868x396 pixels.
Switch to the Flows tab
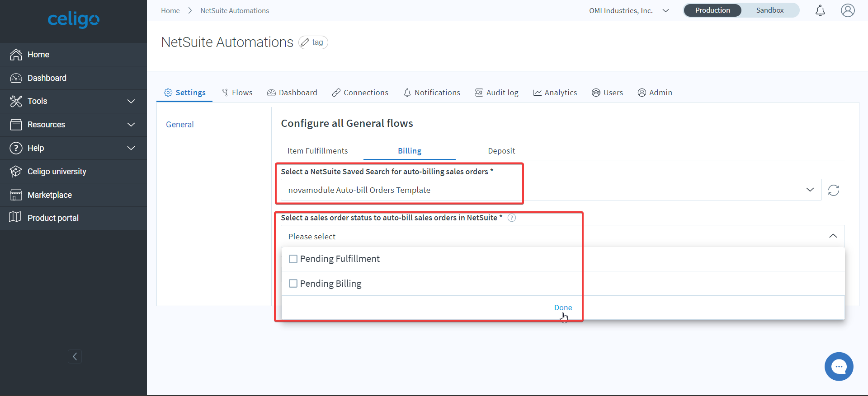237,93
